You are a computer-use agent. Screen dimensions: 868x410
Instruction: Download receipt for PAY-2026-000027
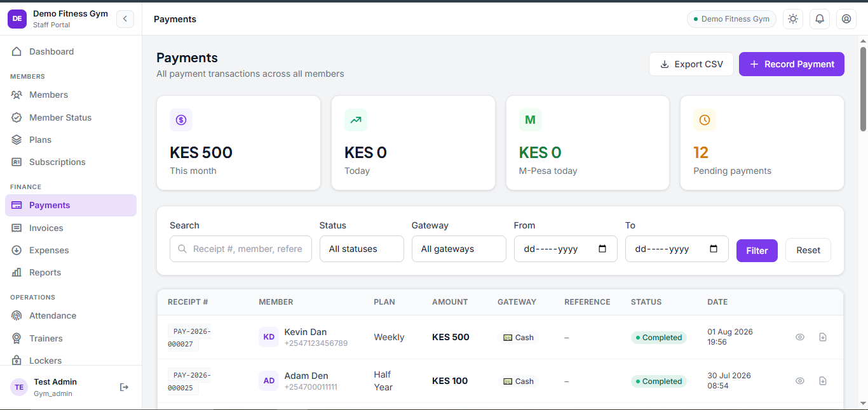coord(823,337)
